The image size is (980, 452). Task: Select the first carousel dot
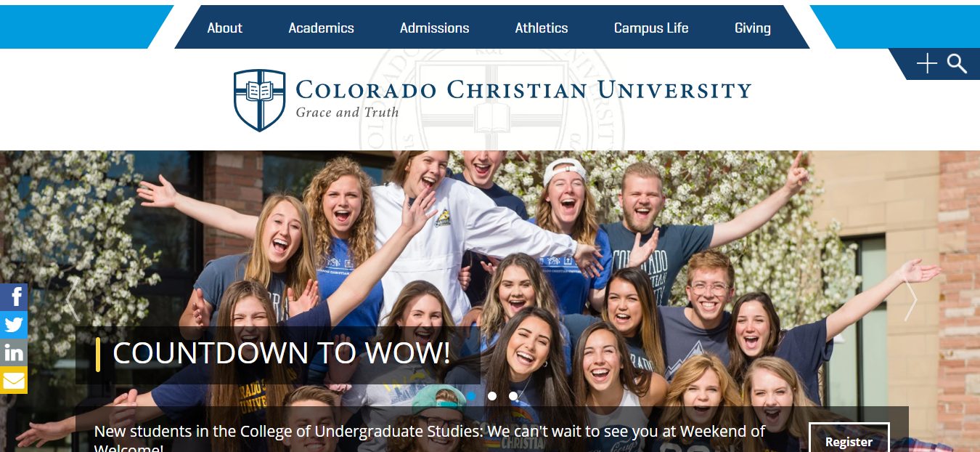coord(471,396)
